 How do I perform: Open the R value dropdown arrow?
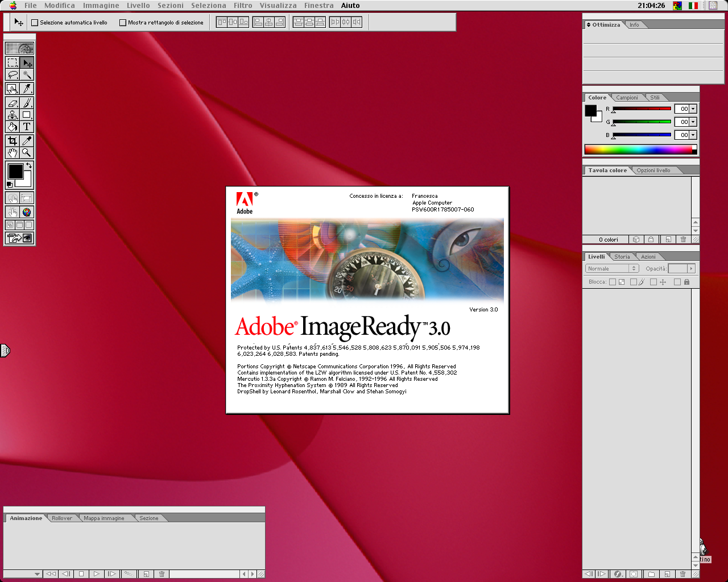693,109
